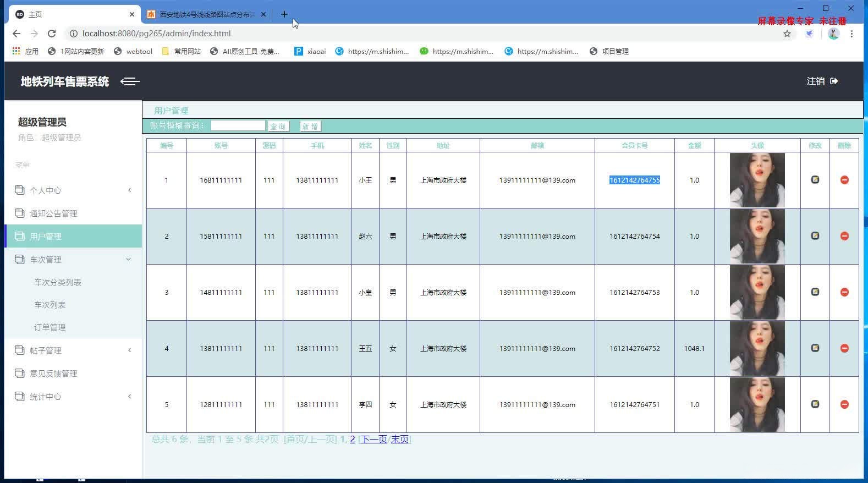The width and height of the screenshot is (868, 483).
Task: Click the 1048.1 balance cell
Action: click(694, 348)
